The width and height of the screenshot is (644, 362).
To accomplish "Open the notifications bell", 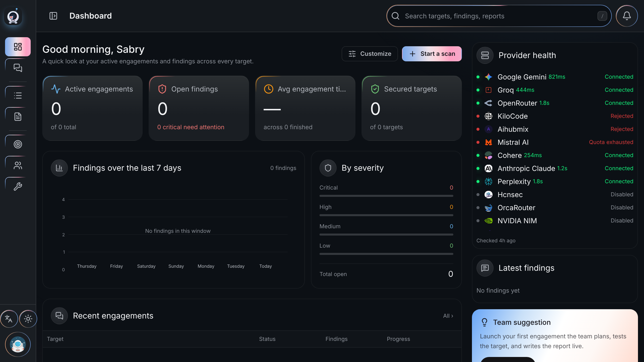I will pos(627,16).
